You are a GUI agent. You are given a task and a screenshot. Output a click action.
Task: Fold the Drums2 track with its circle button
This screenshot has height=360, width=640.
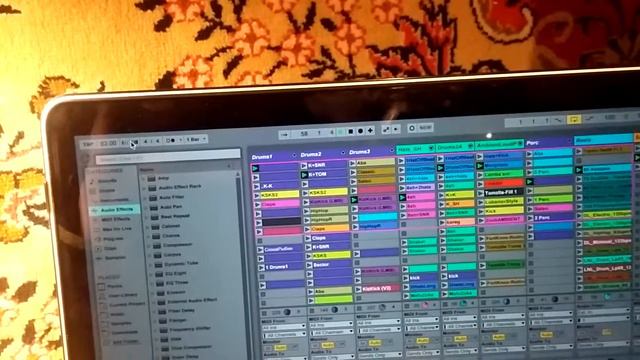click(x=342, y=153)
